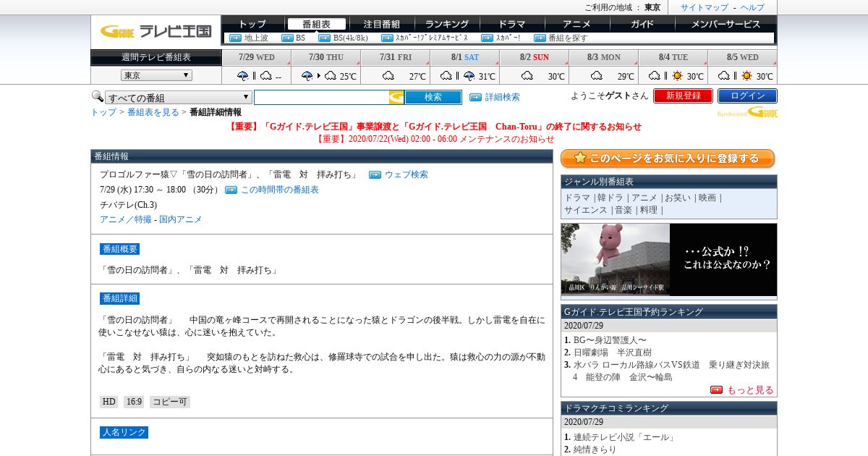
Task: Open the すべての番組 search category dropdown
Action: (179, 98)
